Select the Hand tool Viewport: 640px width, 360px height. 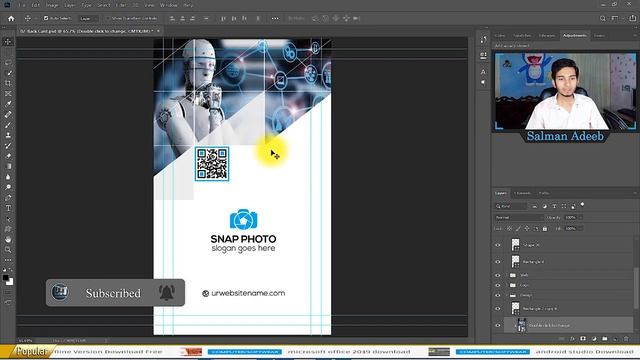8,239
